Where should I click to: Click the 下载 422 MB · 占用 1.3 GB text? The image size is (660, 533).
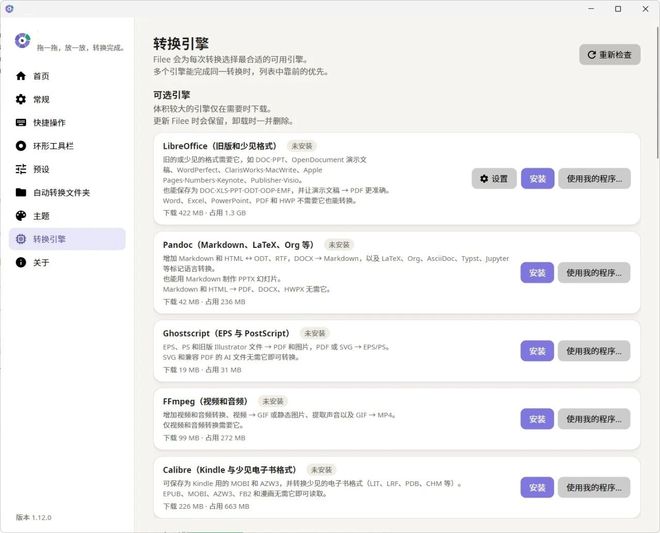[x=205, y=213]
